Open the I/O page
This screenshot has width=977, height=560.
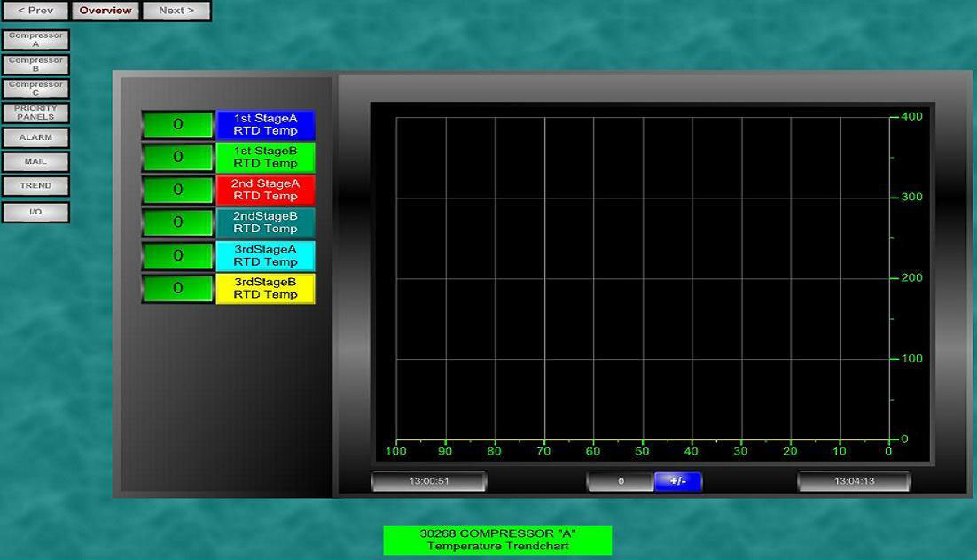point(35,212)
